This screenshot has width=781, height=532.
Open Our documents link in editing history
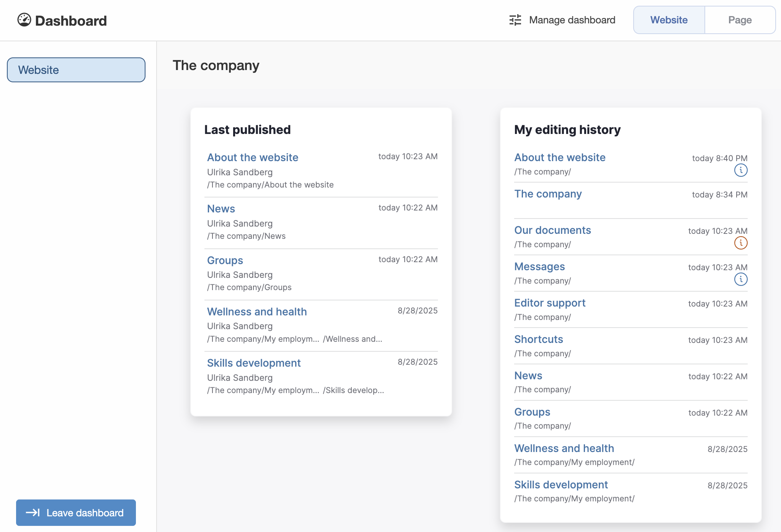click(552, 230)
